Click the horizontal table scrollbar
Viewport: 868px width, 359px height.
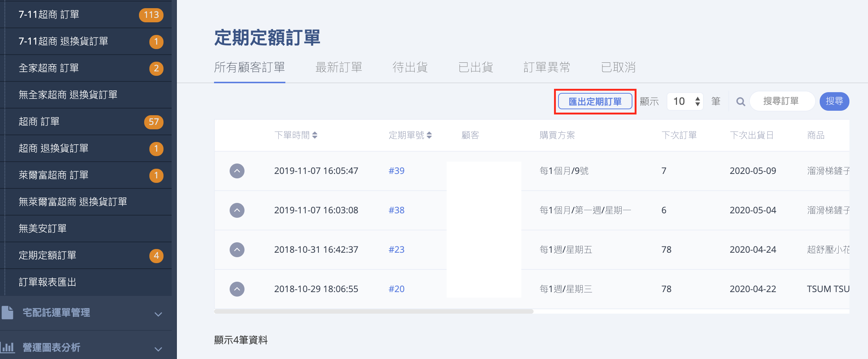pyautogui.click(x=374, y=311)
